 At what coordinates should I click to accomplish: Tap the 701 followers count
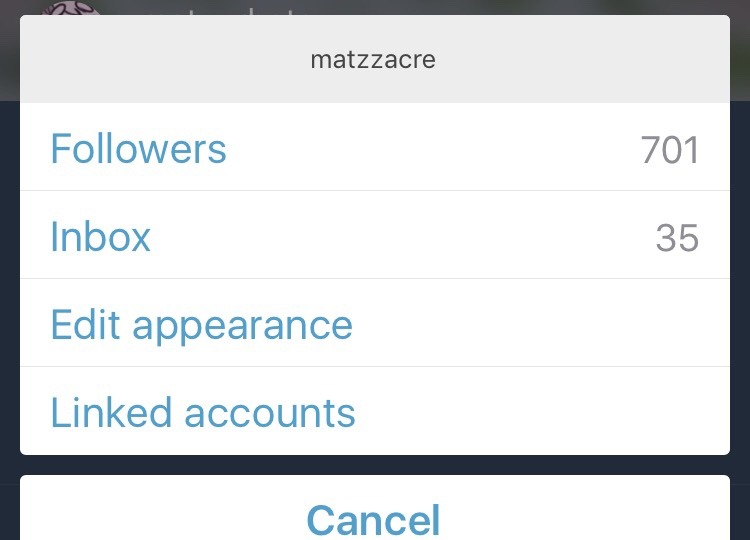[669, 150]
